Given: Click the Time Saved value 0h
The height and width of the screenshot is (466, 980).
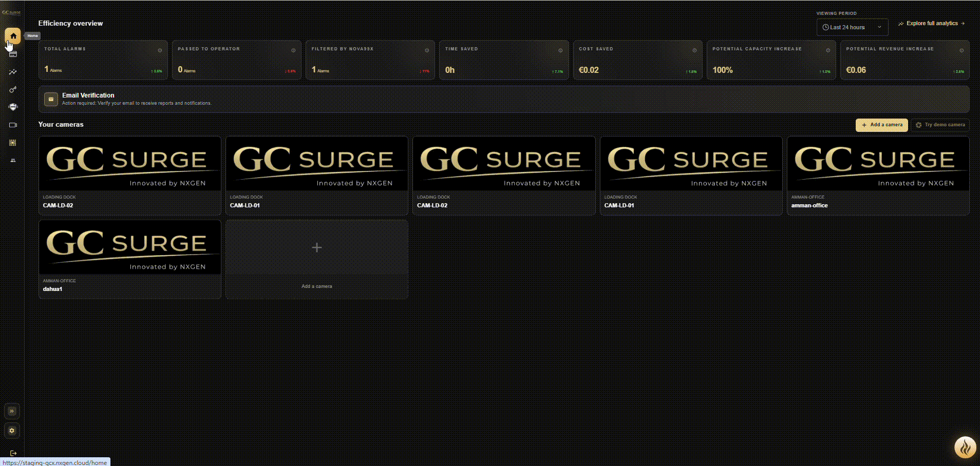Looking at the screenshot, I should [x=450, y=70].
